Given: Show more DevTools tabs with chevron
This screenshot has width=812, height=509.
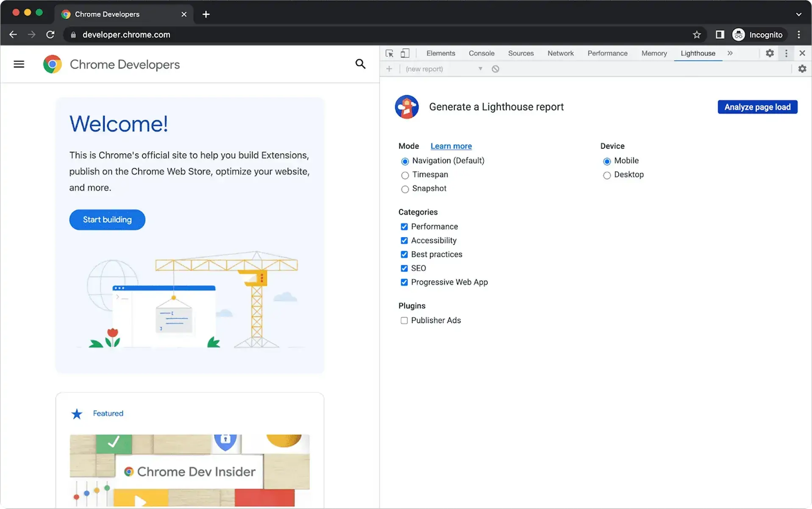Looking at the screenshot, I should click(730, 53).
